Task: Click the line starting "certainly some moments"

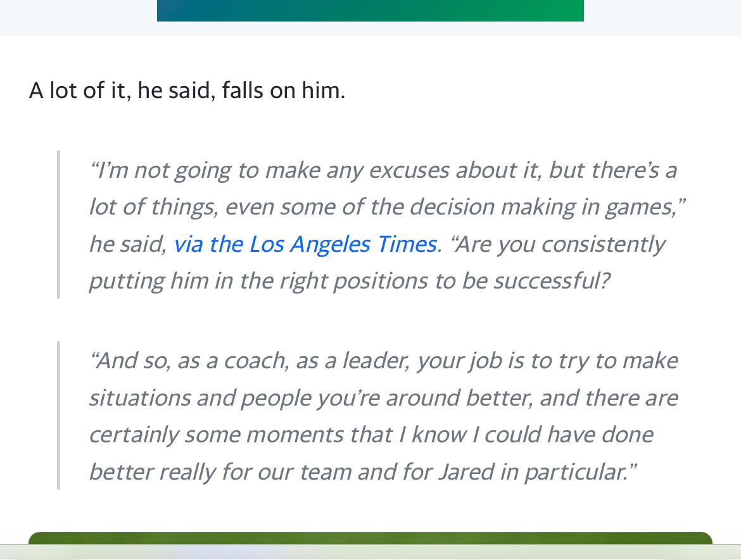Action: click(x=370, y=435)
